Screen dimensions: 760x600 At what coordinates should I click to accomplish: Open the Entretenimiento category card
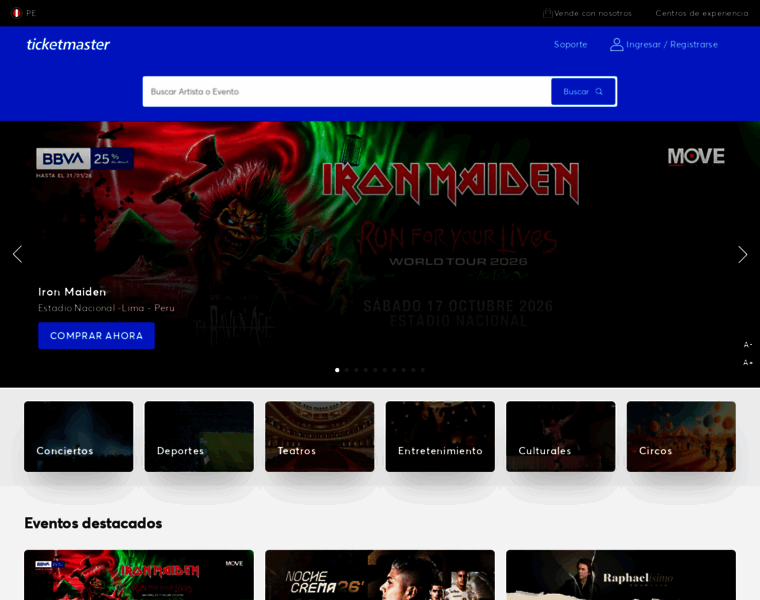coord(440,436)
